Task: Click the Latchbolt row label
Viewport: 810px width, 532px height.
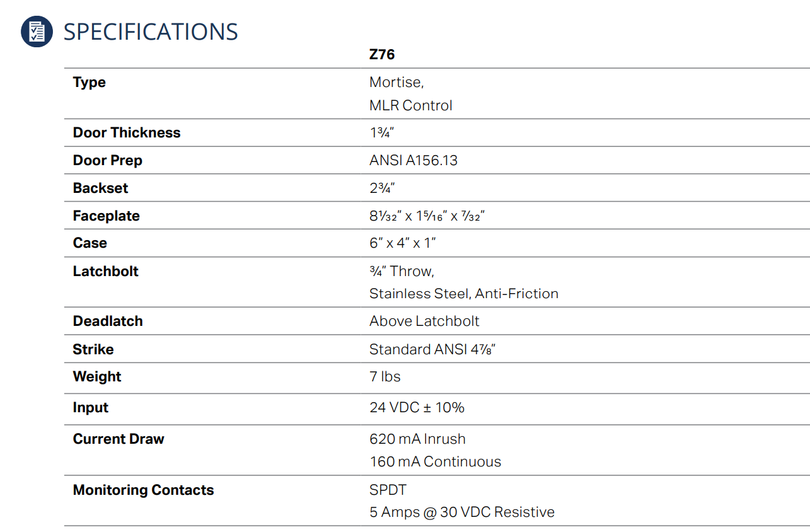Action: coord(106,271)
